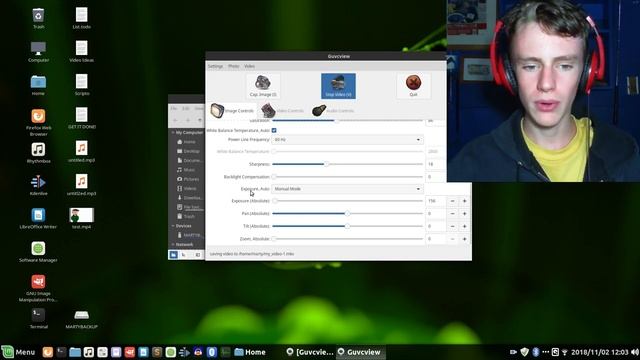Increase Zoom, Absolute with the plus button
This screenshot has height=360, width=640.
tap(464, 239)
